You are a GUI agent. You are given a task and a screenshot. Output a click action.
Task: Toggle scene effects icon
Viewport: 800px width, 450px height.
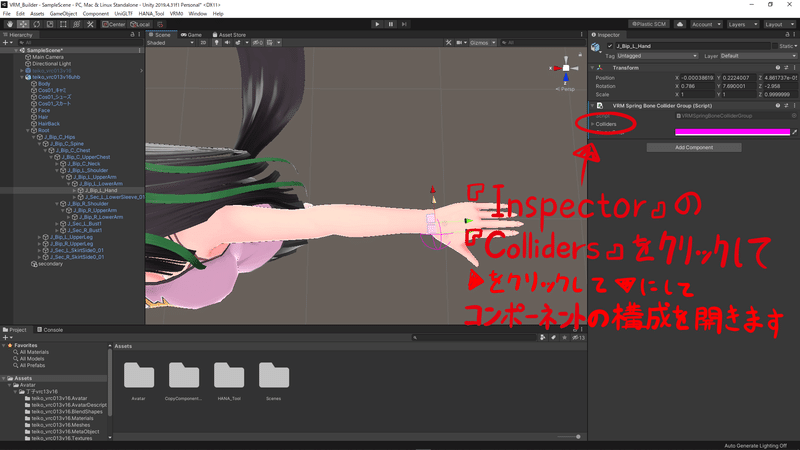coord(240,43)
